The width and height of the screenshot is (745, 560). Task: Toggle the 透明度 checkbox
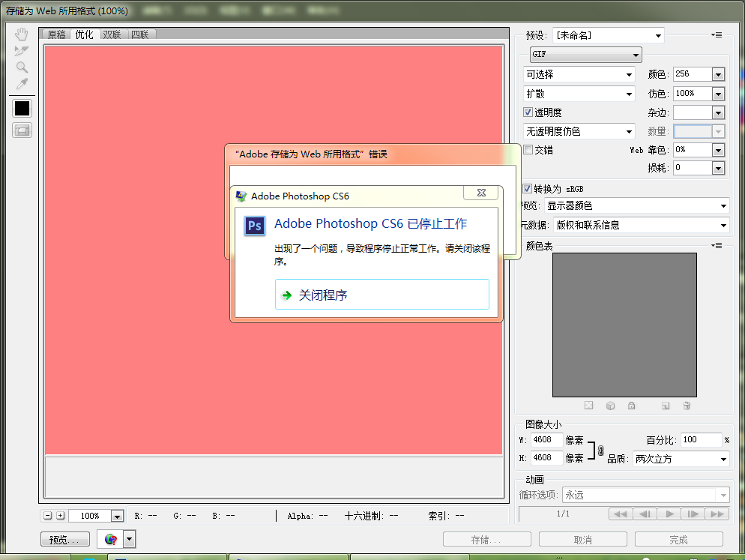(x=528, y=112)
